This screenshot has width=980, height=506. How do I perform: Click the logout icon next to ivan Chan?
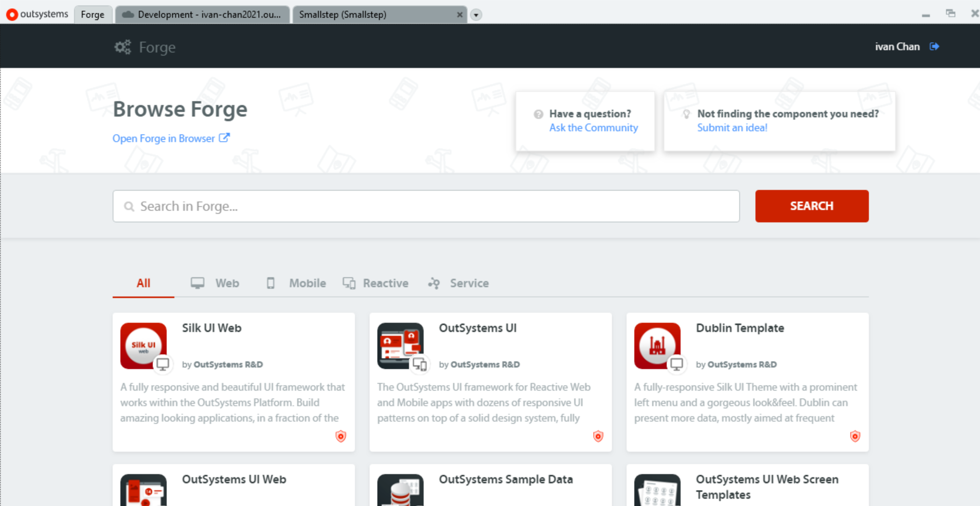934,46
